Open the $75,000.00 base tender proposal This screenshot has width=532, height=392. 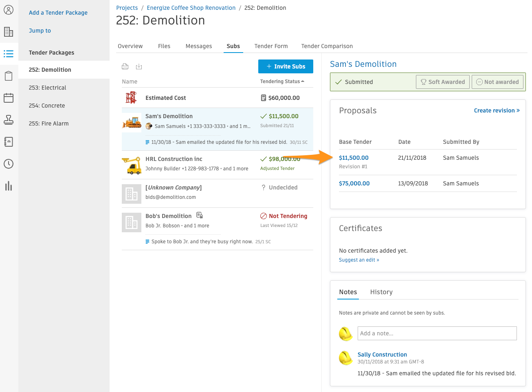point(354,183)
